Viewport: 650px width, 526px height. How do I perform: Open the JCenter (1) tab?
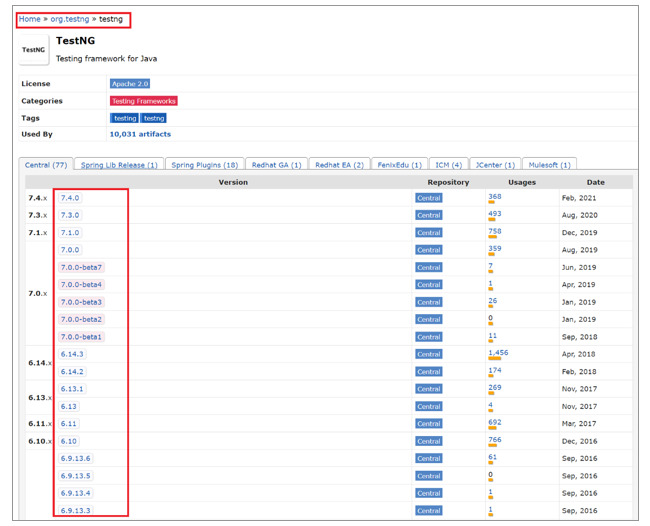pos(495,165)
